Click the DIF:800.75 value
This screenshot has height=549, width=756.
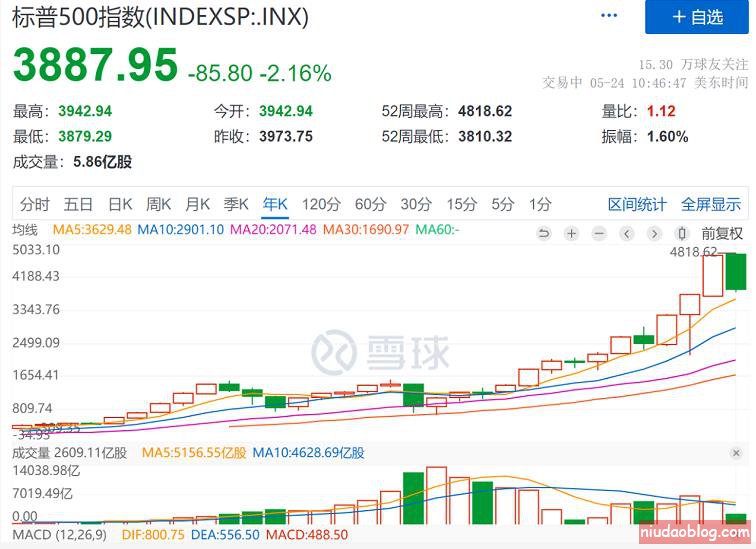click(153, 535)
